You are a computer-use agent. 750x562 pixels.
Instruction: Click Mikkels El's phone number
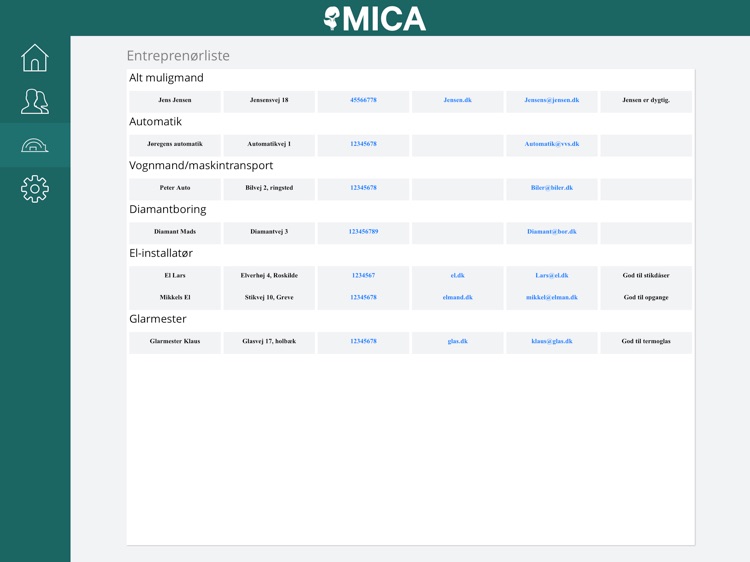tap(363, 297)
